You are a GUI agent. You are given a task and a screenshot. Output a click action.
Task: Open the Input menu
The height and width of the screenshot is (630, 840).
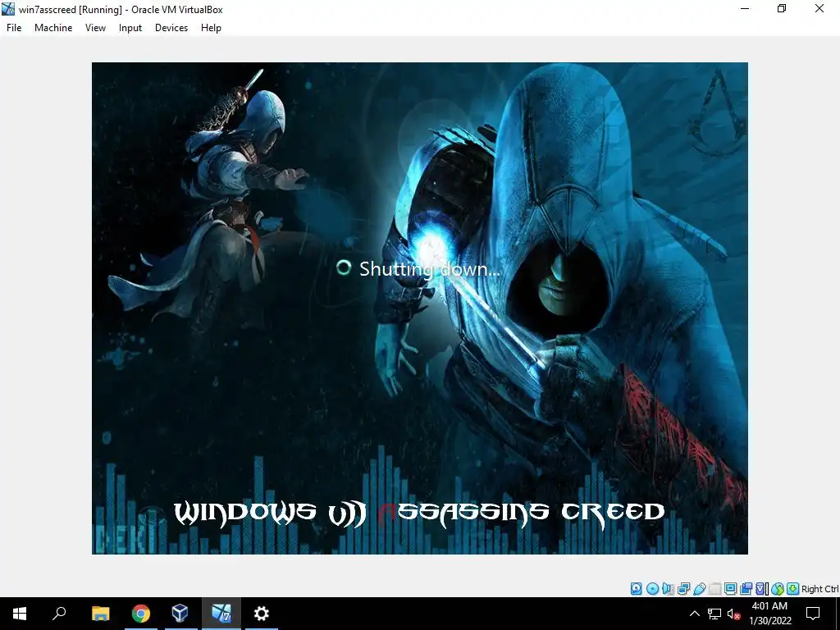click(130, 28)
